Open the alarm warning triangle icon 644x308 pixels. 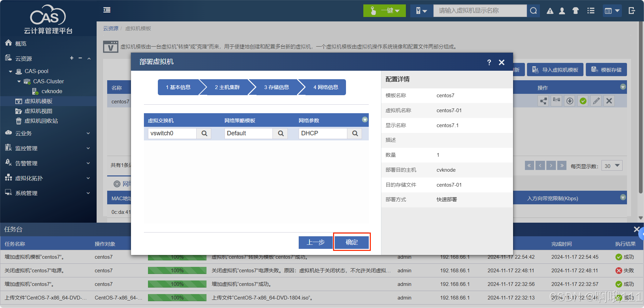tap(550, 11)
